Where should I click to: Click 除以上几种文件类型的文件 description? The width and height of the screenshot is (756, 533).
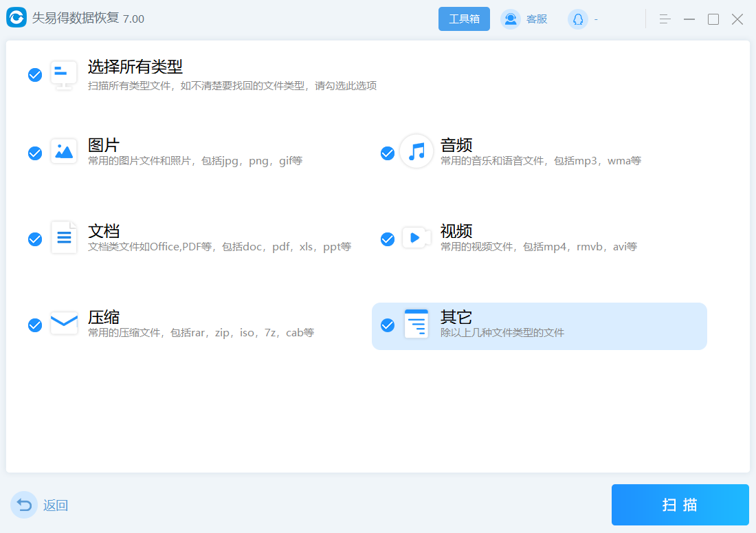[x=502, y=332]
